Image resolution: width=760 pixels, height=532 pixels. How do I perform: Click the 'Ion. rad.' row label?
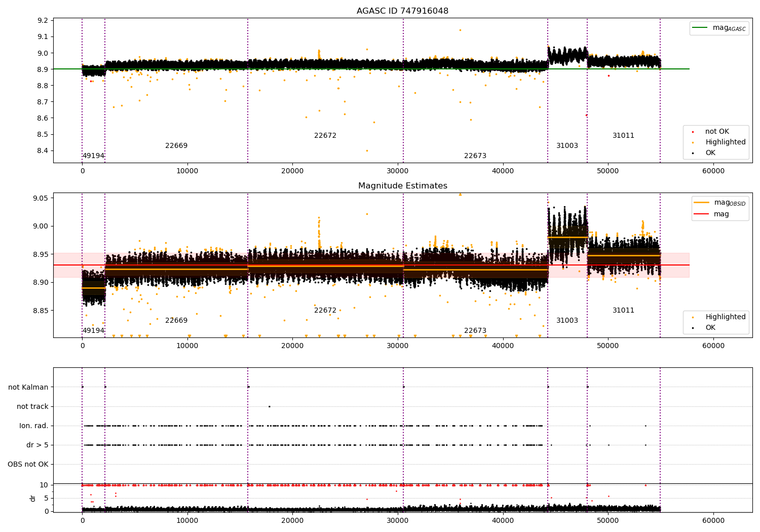coord(34,426)
